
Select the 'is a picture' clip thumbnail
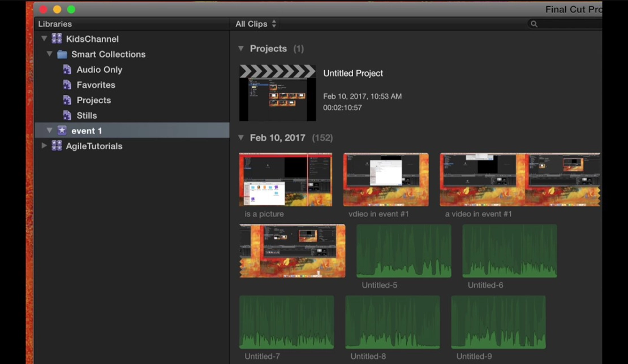point(285,179)
